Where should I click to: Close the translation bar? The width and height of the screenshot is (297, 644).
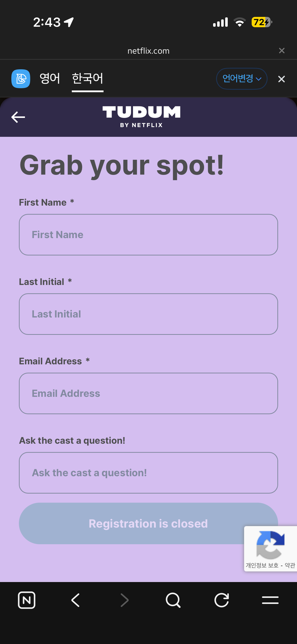pyautogui.click(x=281, y=79)
